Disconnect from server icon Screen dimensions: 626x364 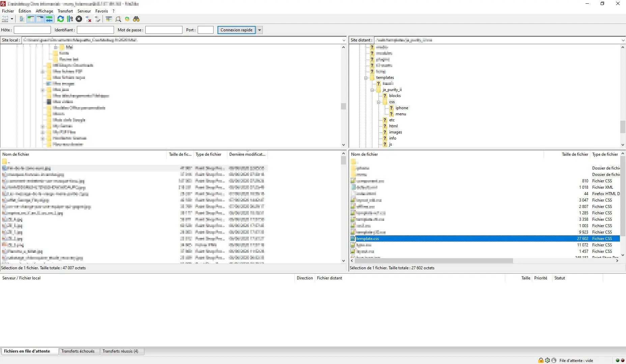click(x=88, y=19)
